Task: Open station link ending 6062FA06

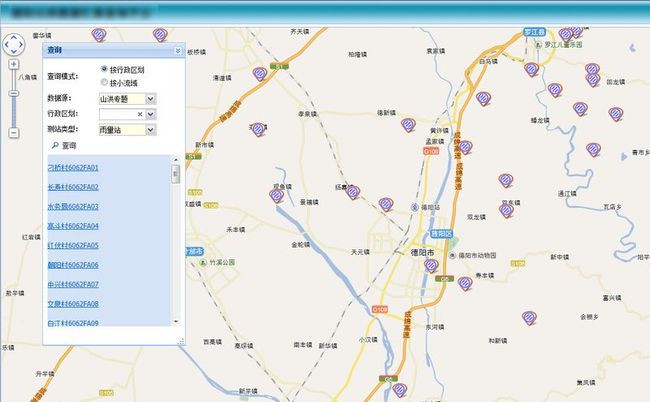Action: click(x=73, y=265)
